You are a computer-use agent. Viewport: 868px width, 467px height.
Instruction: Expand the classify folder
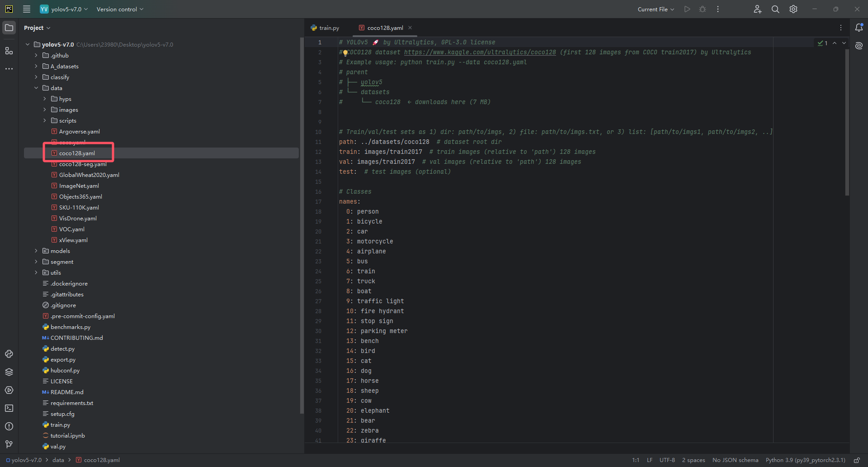coord(36,77)
